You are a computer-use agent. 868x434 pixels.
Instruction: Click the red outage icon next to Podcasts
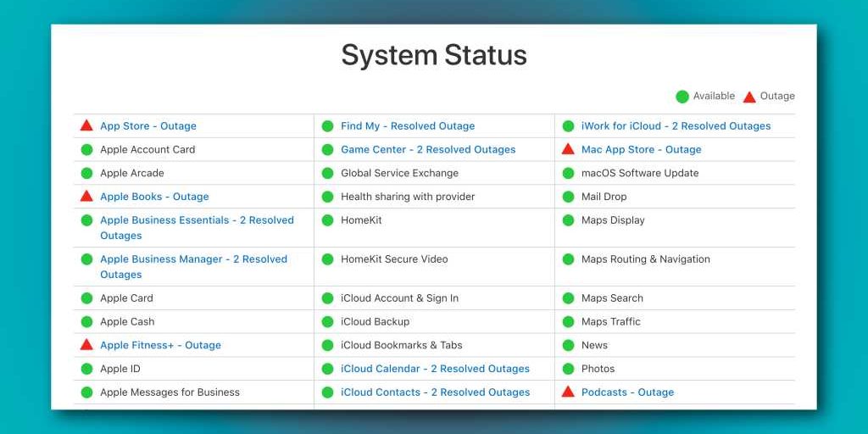(568, 392)
